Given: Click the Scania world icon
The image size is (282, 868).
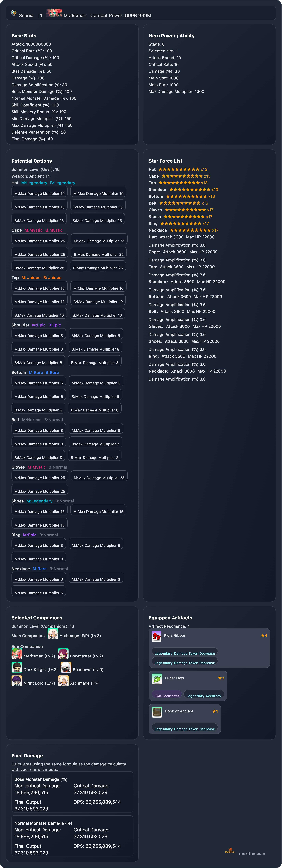Looking at the screenshot, I should tap(14, 13).
